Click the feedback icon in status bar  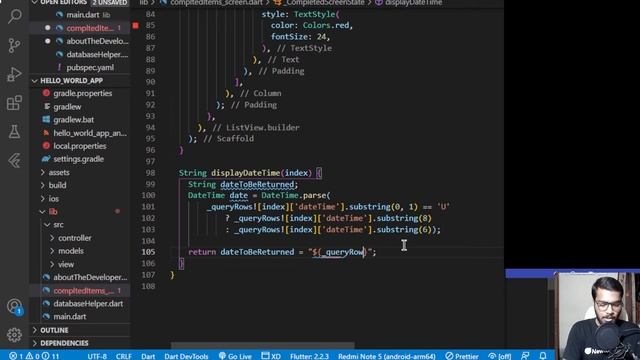tap(525, 356)
